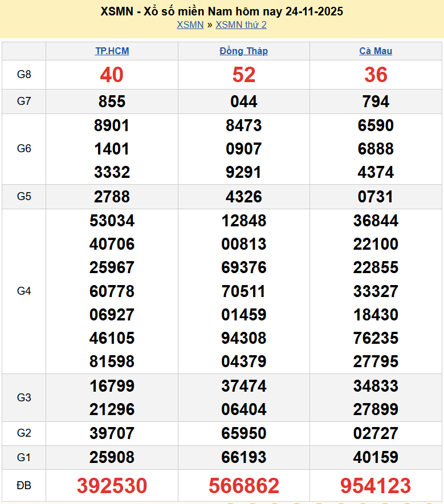444x504 pixels.
Task: Select G3 number 37474 in Đồng Tháp column
Action: pyautogui.click(x=244, y=386)
